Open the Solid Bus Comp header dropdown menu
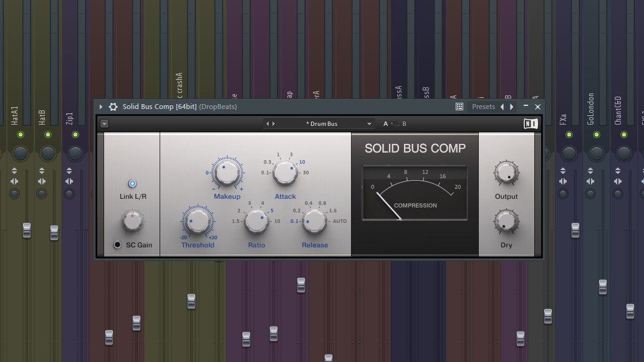The image size is (644, 362). click(x=104, y=123)
